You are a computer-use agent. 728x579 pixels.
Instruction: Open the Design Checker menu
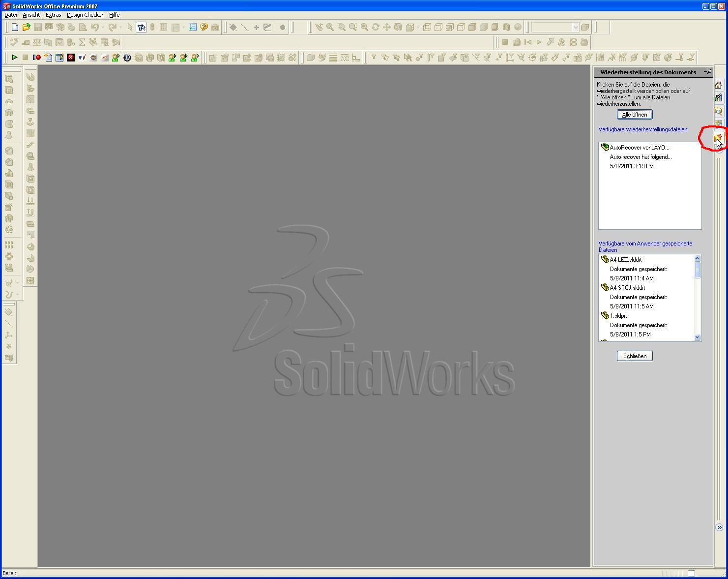pyautogui.click(x=85, y=15)
